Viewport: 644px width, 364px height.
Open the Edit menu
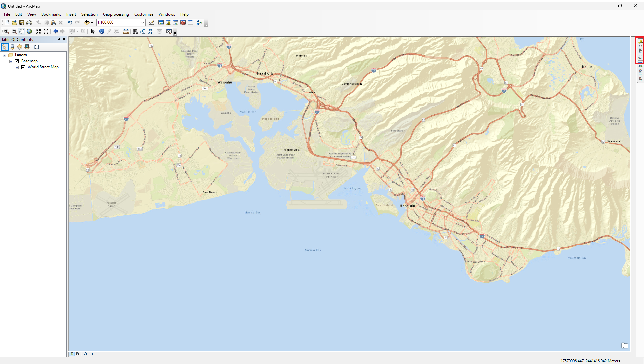click(x=19, y=14)
